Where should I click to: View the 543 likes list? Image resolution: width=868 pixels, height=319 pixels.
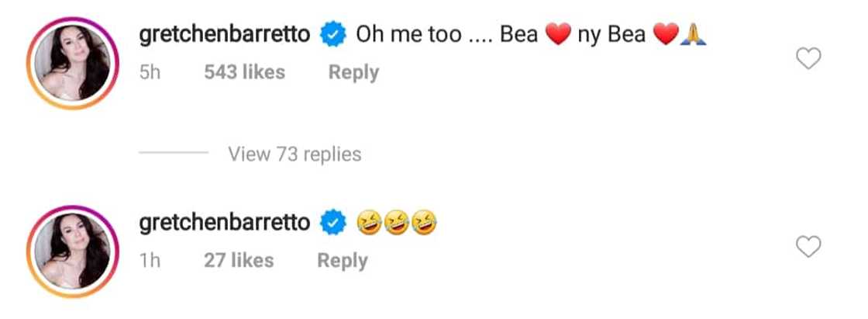pyautogui.click(x=244, y=72)
